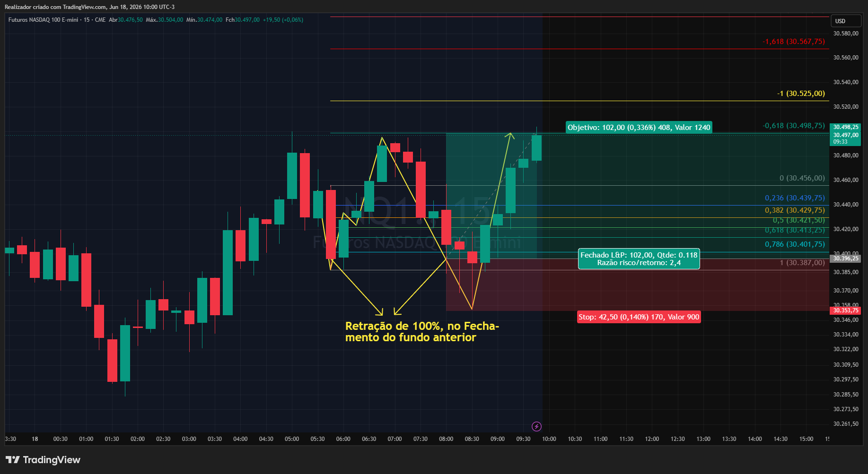Click the green 30.498,25 price axis tag
Screen dimensions: 868x474
coord(846,127)
